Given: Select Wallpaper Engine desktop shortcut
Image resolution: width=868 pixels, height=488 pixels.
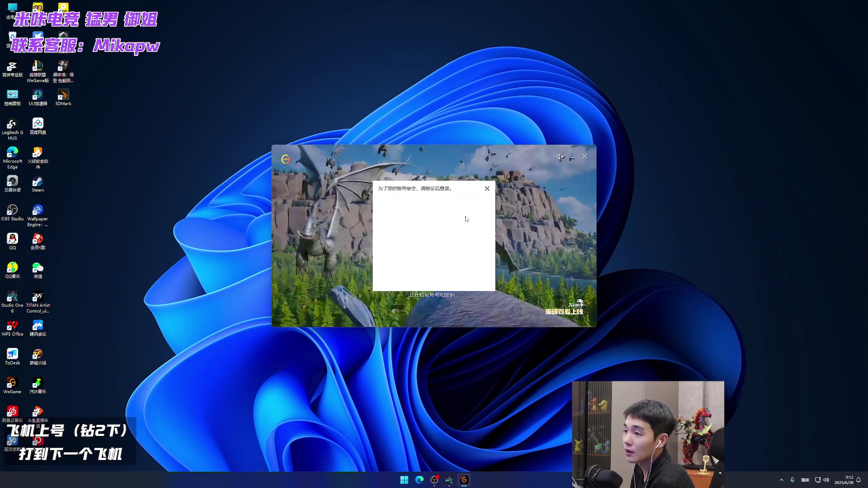Looking at the screenshot, I should click(x=38, y=216).
